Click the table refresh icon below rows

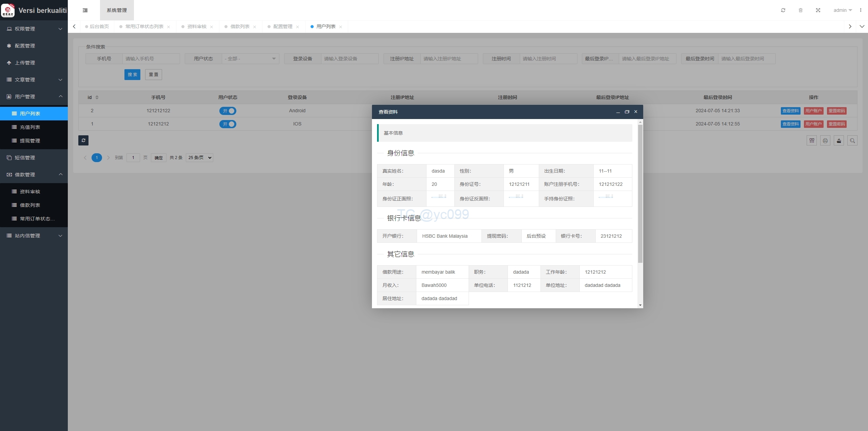[83, 140]
